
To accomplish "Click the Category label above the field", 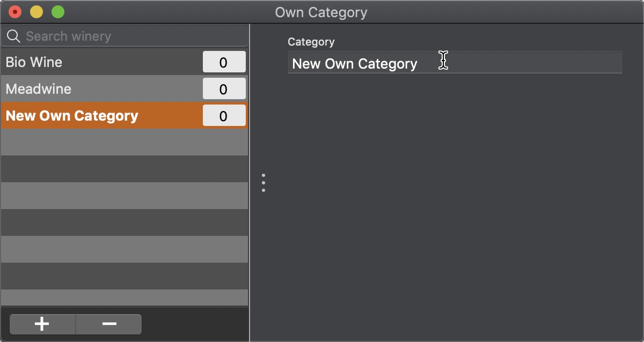I will point(311,42).
